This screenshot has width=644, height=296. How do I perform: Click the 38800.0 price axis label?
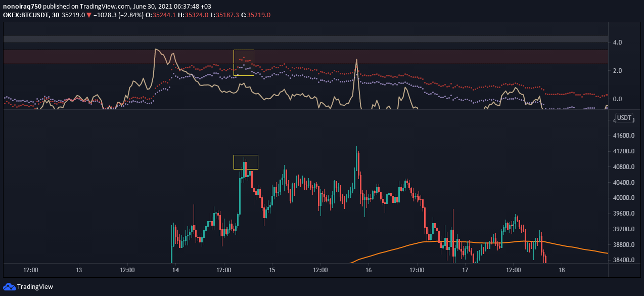click(624, 245)
